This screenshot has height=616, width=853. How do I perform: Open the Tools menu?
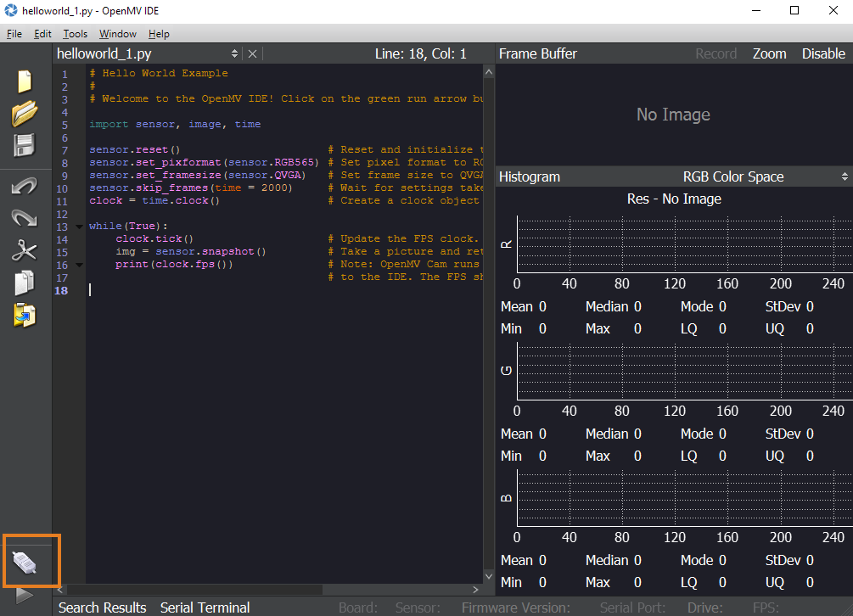75,34
